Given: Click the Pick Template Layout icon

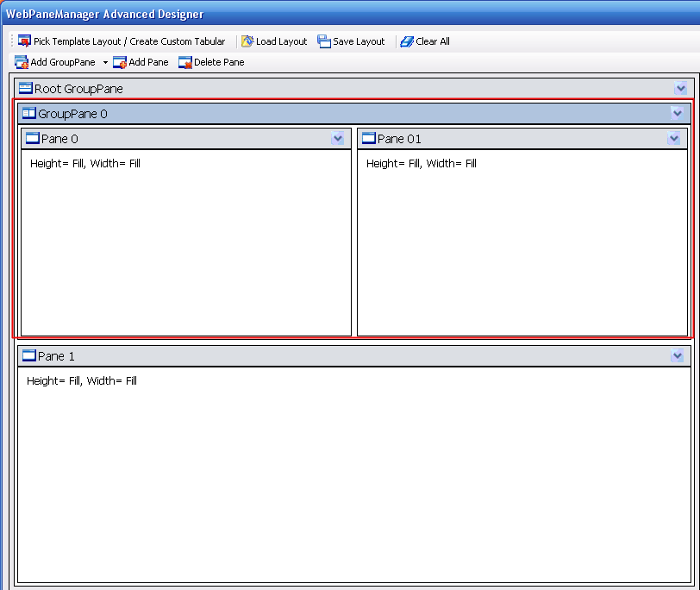Looking at the screenshot, I should pos(24,41).
